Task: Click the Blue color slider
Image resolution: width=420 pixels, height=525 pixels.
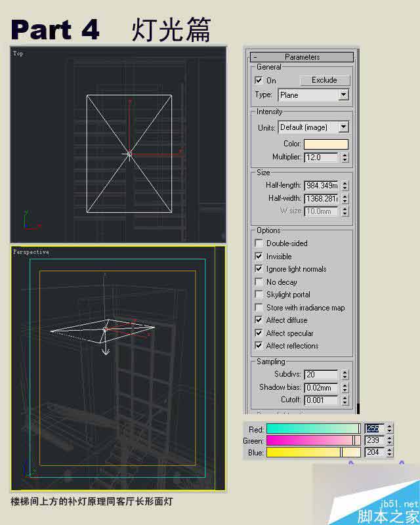Action: 314,452
